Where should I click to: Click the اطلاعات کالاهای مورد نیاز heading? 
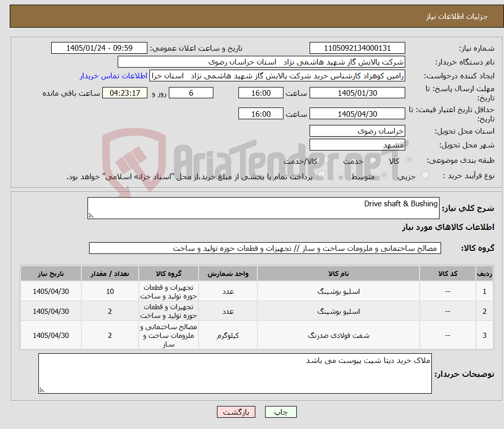pos(448,227)
